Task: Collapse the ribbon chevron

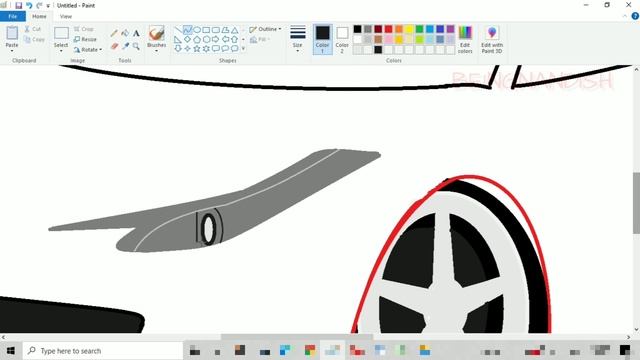Action: click(x=625, y=16)
